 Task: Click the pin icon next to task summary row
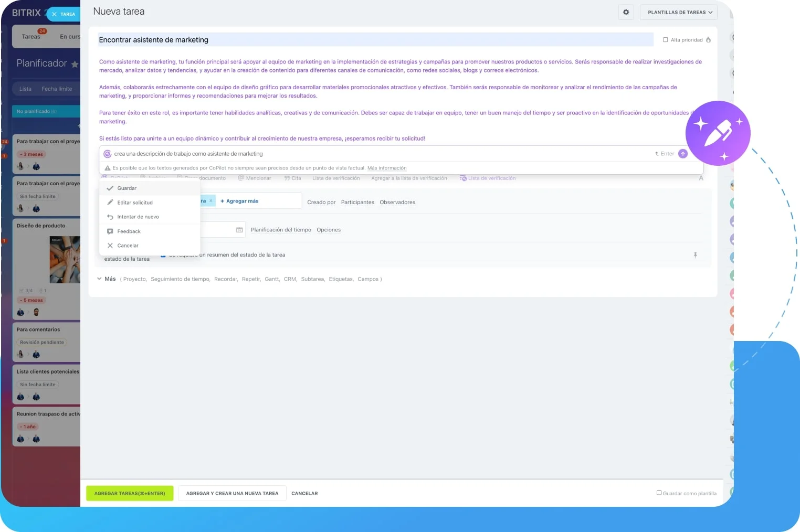coord(696,254)
